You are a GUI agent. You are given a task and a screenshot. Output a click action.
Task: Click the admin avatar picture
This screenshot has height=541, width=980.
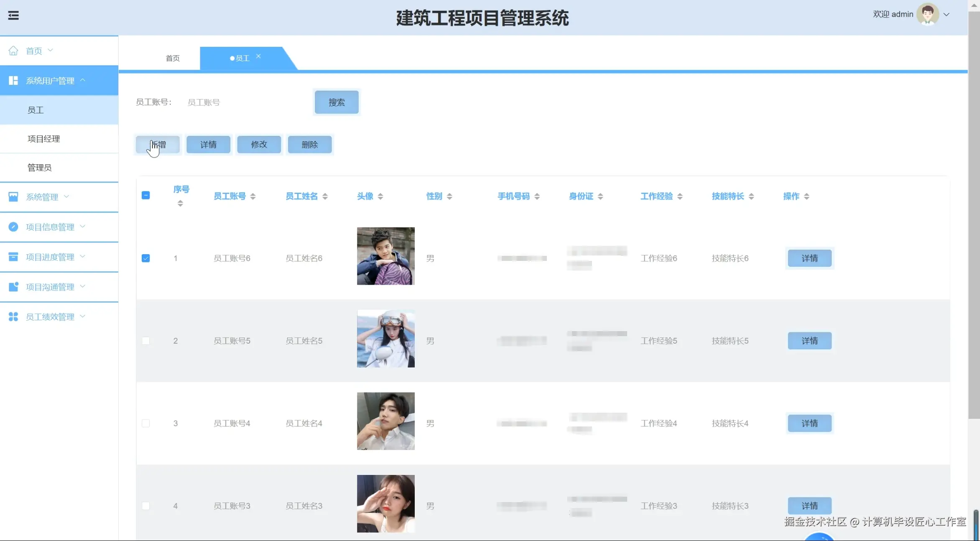click(x=927, y=14)
